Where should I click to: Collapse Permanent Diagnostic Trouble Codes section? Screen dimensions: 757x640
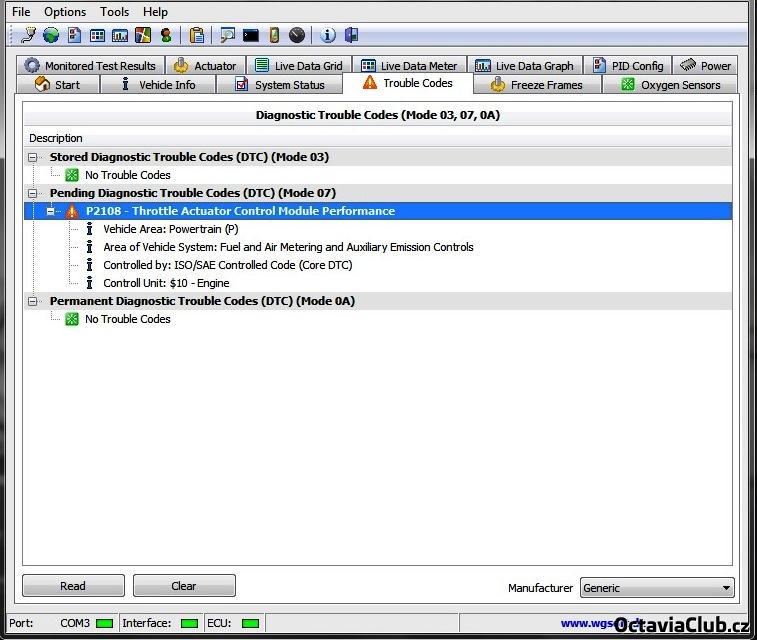pyautogui.click(x=33, y=301)
